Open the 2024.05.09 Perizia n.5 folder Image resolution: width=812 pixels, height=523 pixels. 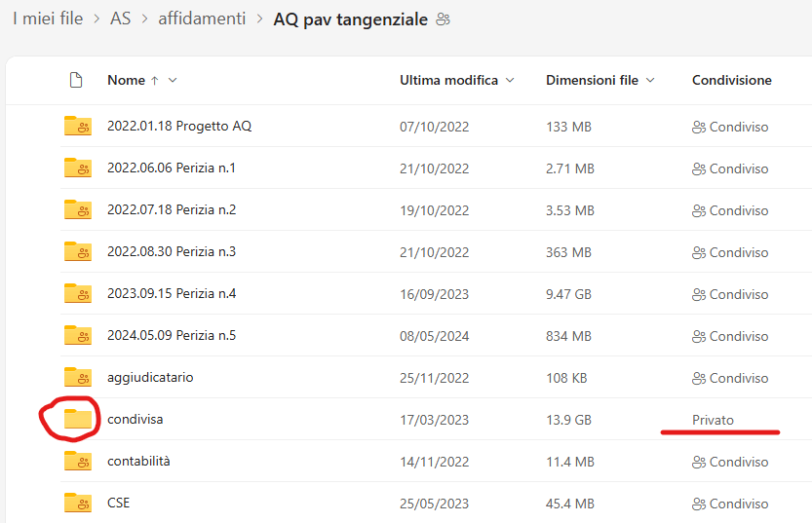[172, 336]
